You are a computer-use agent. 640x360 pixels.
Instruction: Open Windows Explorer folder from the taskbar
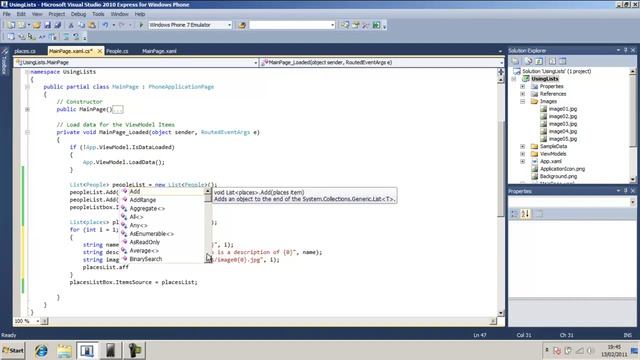point(64,351)
